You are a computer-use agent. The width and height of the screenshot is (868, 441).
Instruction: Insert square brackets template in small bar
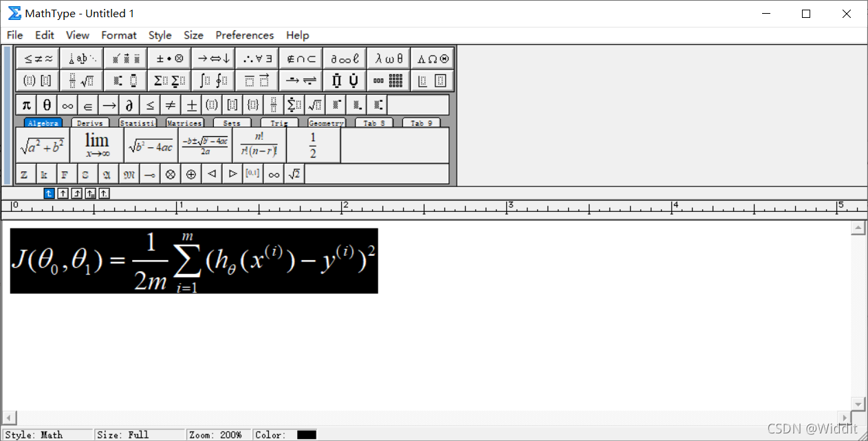coord(232,105)
